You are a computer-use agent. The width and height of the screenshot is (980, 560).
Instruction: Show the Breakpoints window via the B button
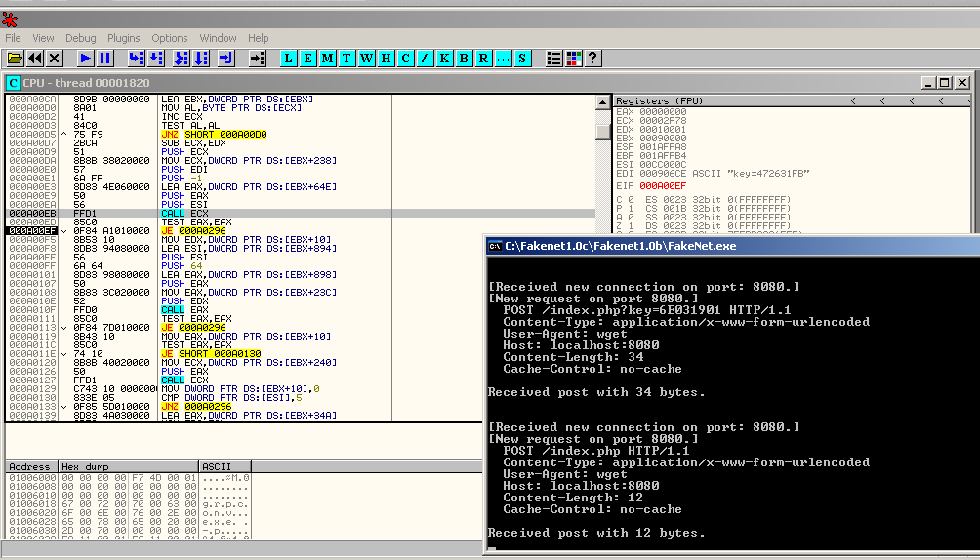click(464, 59)
